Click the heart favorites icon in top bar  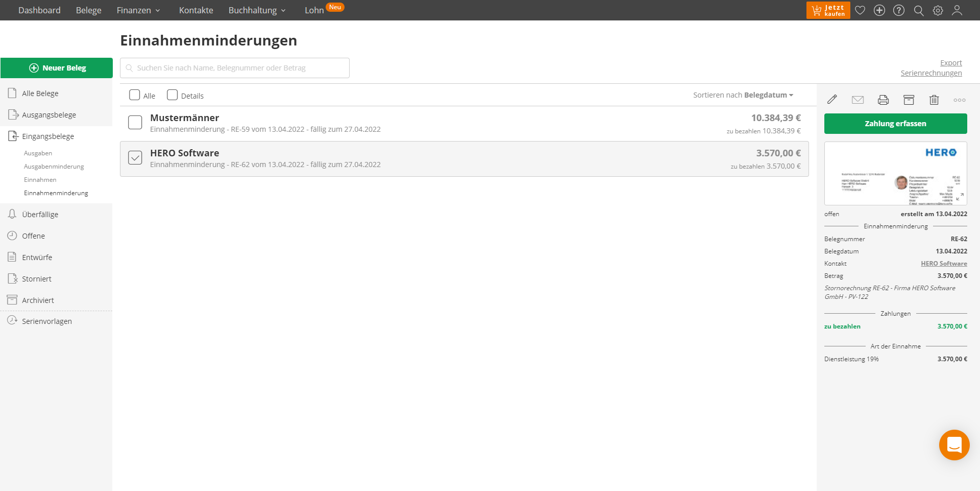point(860,10)
